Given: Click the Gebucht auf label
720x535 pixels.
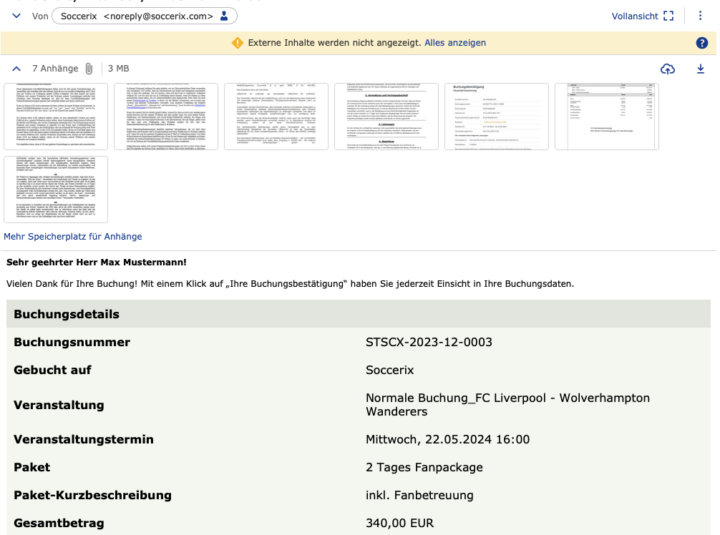Looking at the screenshot, I should 52,370.
